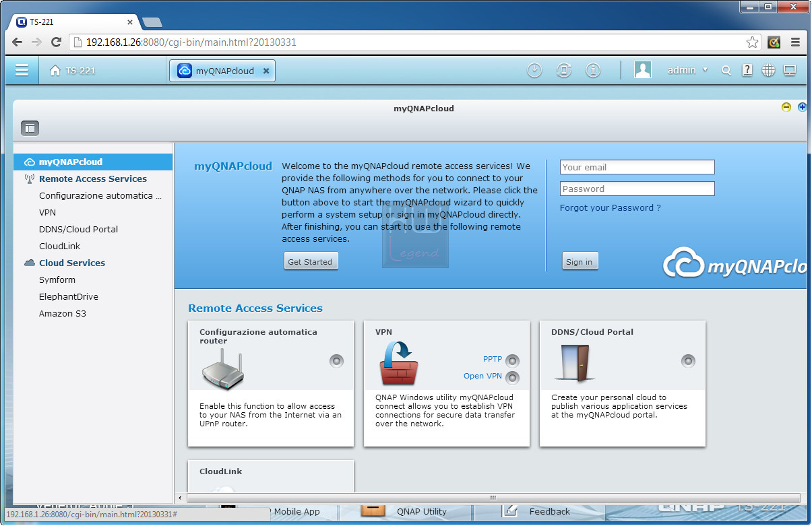The image size is (812, 526).
Task: Click QNAP Utility at the bottom
Action: pyautogui.click(x=422, y=511)
